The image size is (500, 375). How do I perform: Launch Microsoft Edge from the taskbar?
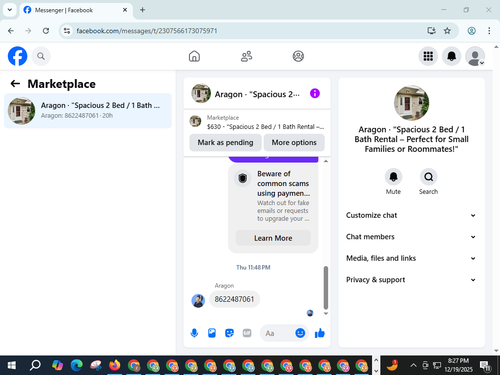pos(76,365)
